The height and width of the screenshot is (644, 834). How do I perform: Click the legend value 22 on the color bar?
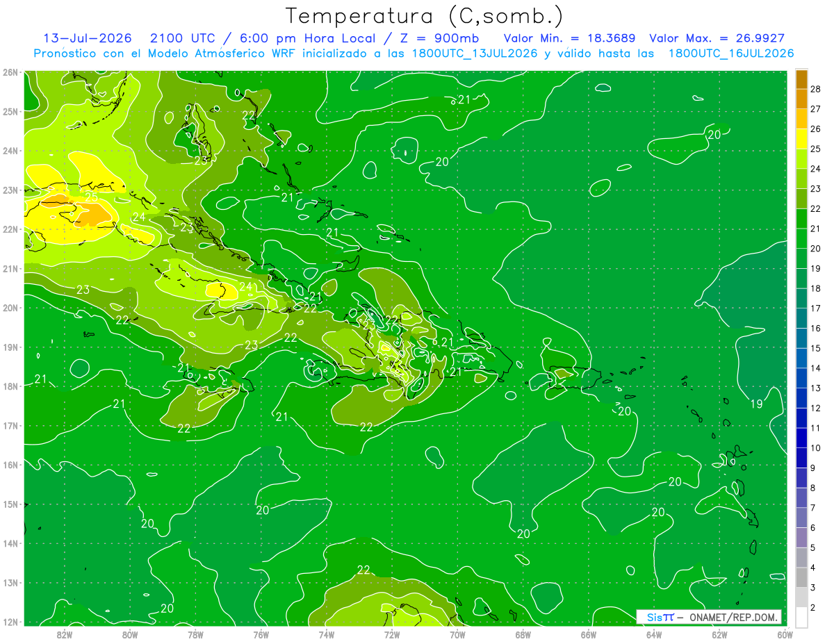click(x=816, y=208)
